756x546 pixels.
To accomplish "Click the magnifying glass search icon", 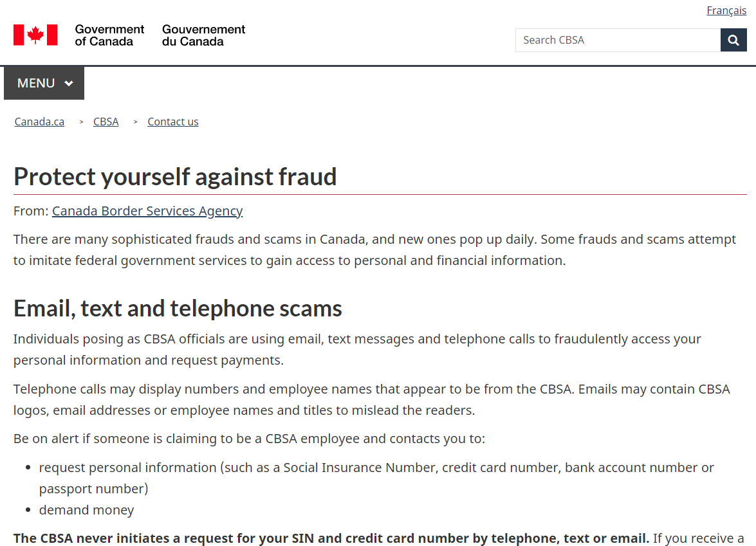I will click(733, 40).
